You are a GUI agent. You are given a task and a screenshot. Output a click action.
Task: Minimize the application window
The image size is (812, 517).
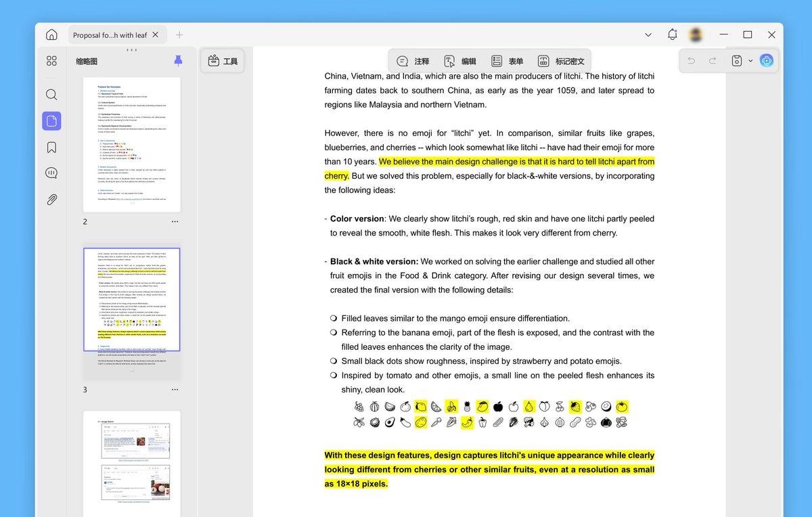(x=724, y=35)
